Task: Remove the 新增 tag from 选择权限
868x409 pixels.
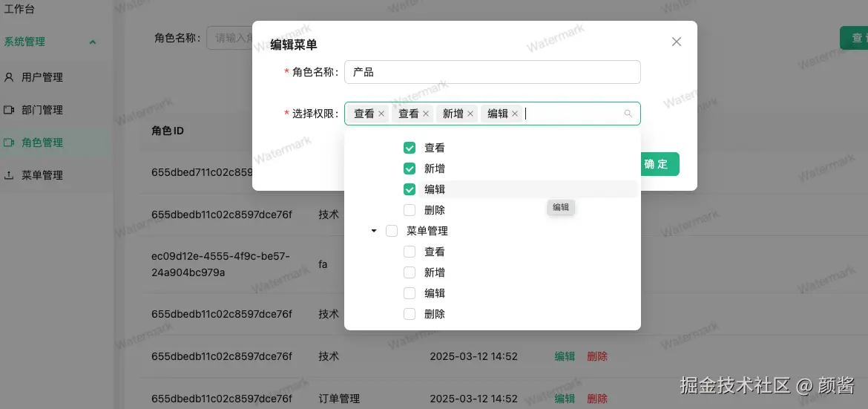Action: pyautogui.click(x=470, y=114)
